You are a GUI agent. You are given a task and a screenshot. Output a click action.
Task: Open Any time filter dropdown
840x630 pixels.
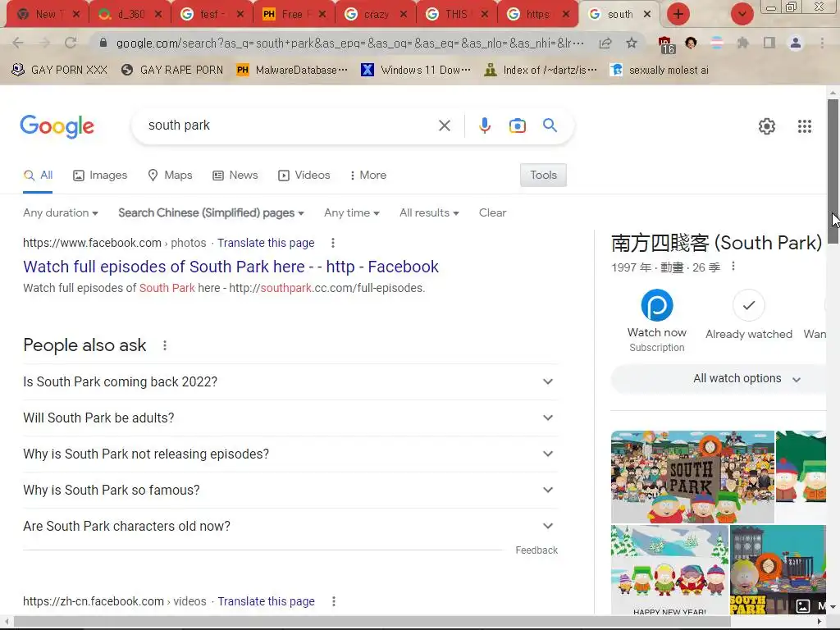351,213
